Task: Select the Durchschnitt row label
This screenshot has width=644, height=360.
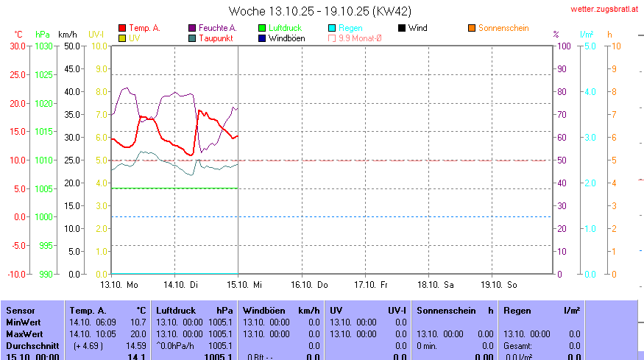Action: pyautogui.click(x=29, y=345)
